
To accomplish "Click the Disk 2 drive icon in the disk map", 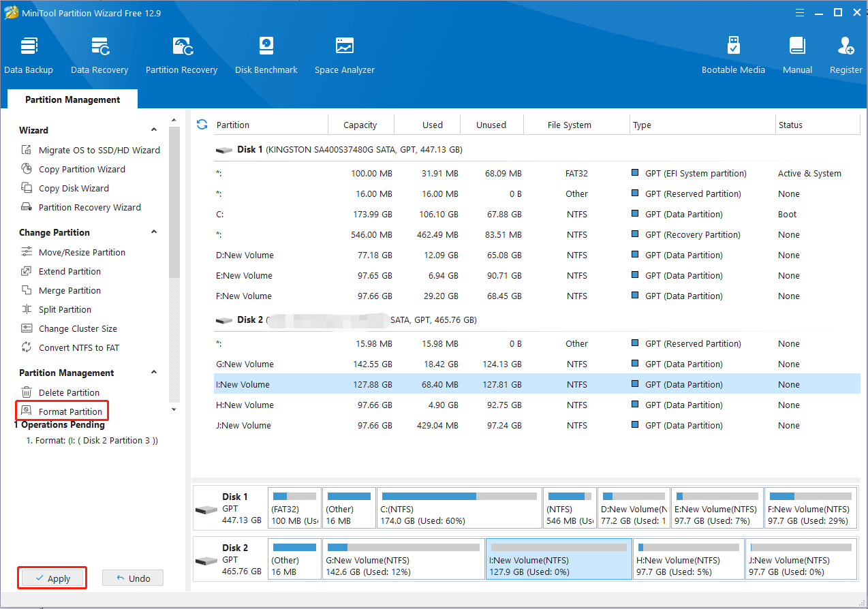I will (x=206, y=561).
